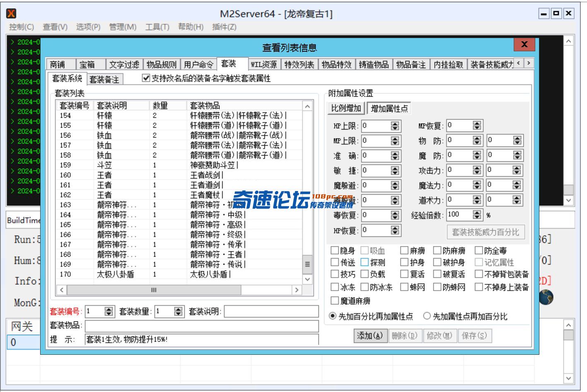Screen dimensions: 587x392
Task: Select suit row 154 轩辕
Action: (178, 115)
